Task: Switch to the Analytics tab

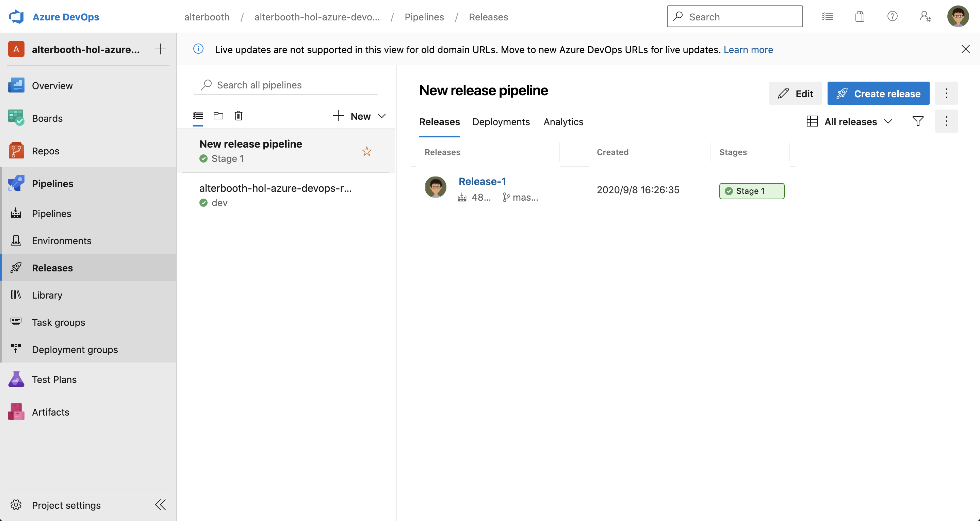Action: tap(563, 122)
